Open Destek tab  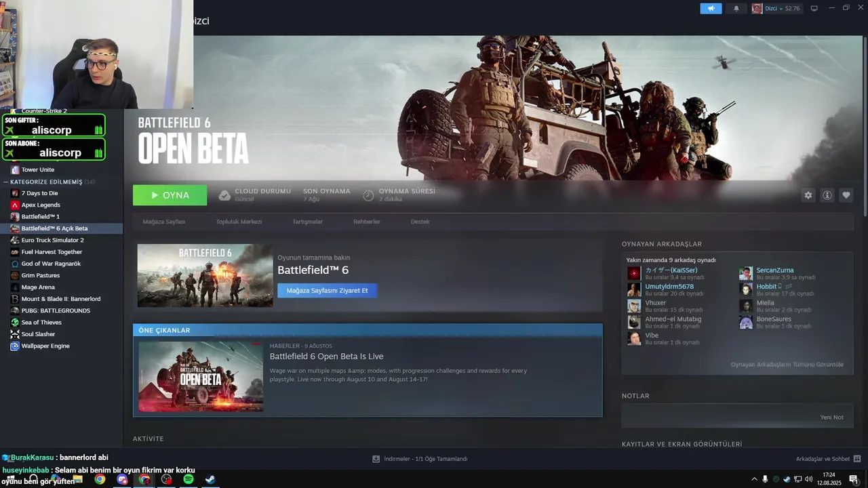click(x=420, y=222)
